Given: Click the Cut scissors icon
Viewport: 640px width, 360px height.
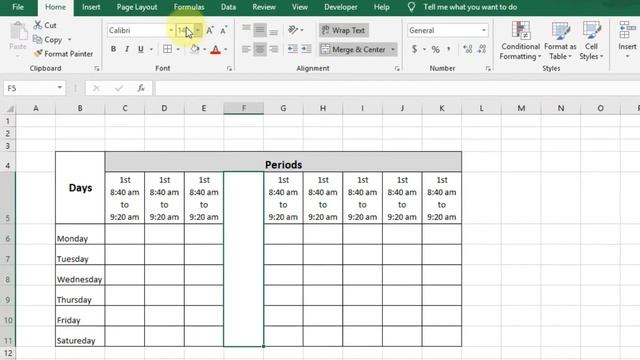Looking at the screenshot, I should tap(38, 25).
